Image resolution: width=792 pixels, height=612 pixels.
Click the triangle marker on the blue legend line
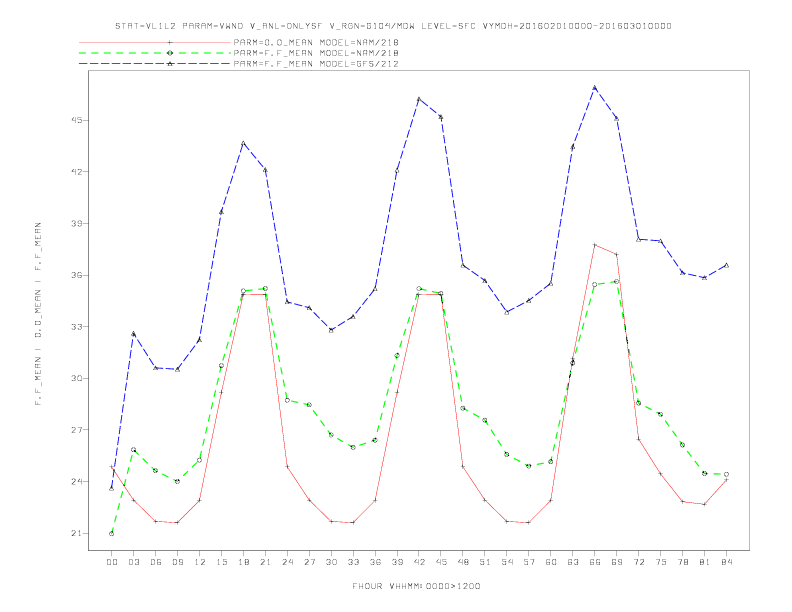click(170, 64)
